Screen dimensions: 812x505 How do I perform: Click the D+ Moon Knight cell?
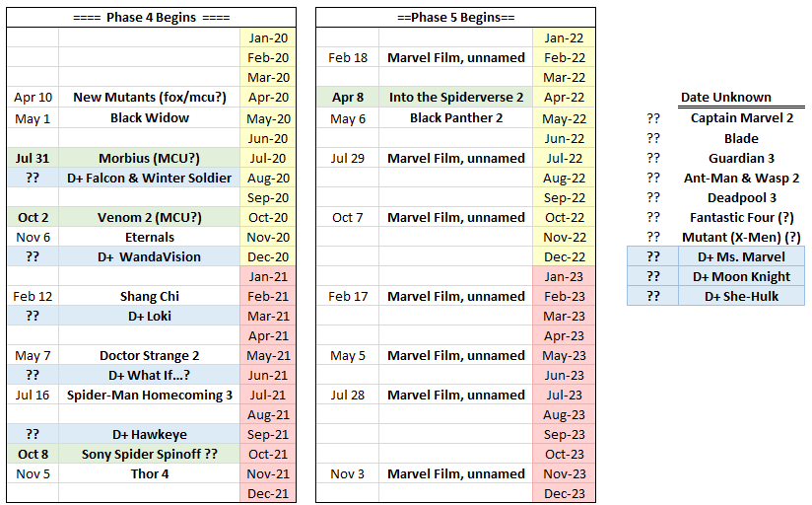(x=741, y=276)
